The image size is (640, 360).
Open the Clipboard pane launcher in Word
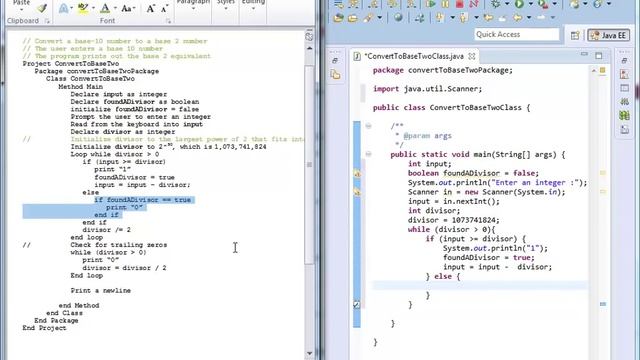(47, 21)
